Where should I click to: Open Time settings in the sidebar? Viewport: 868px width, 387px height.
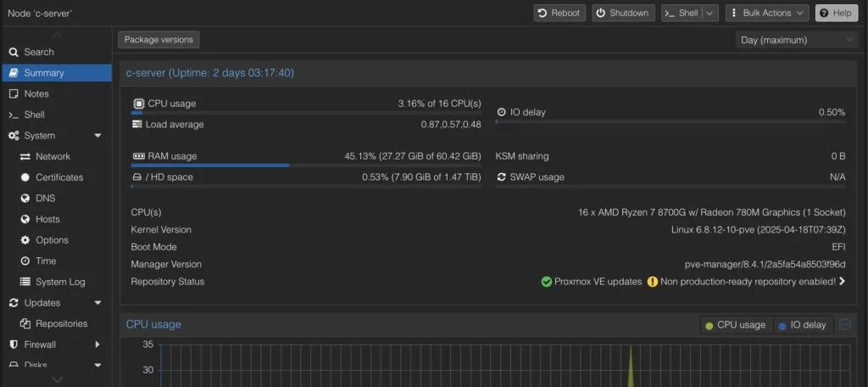[x=57, y=261]
